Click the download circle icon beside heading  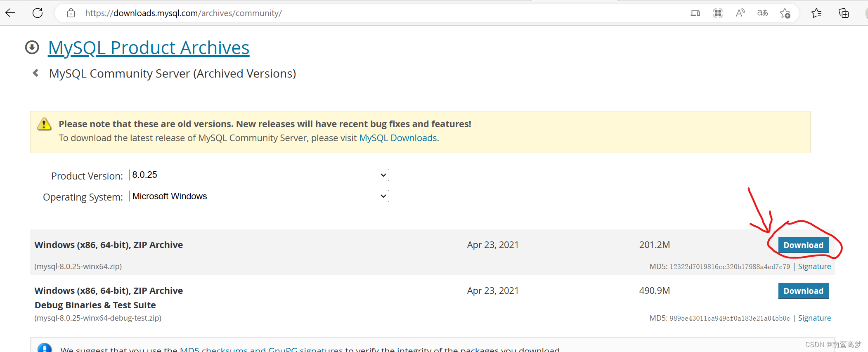pyautogui.click(x=32, y=47)
